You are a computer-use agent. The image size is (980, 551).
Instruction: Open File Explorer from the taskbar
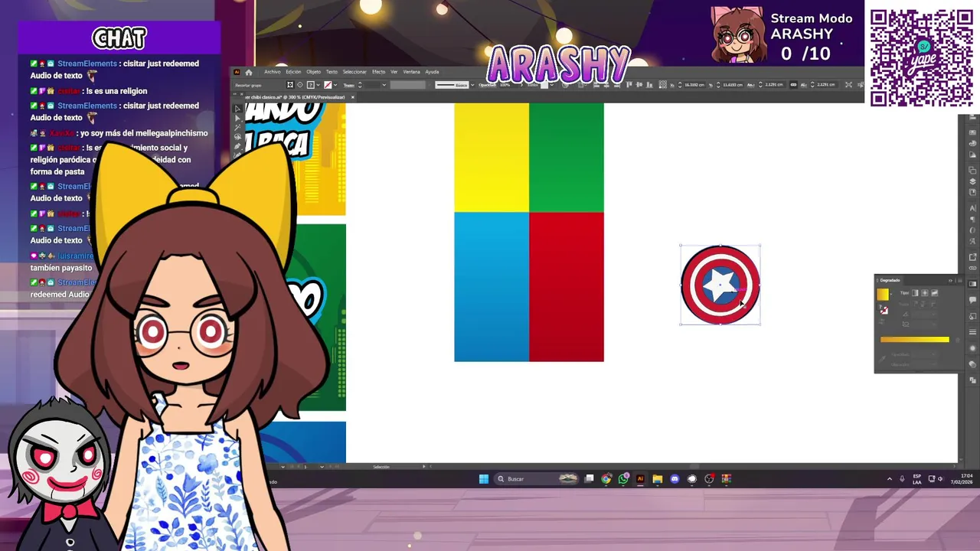658,479
